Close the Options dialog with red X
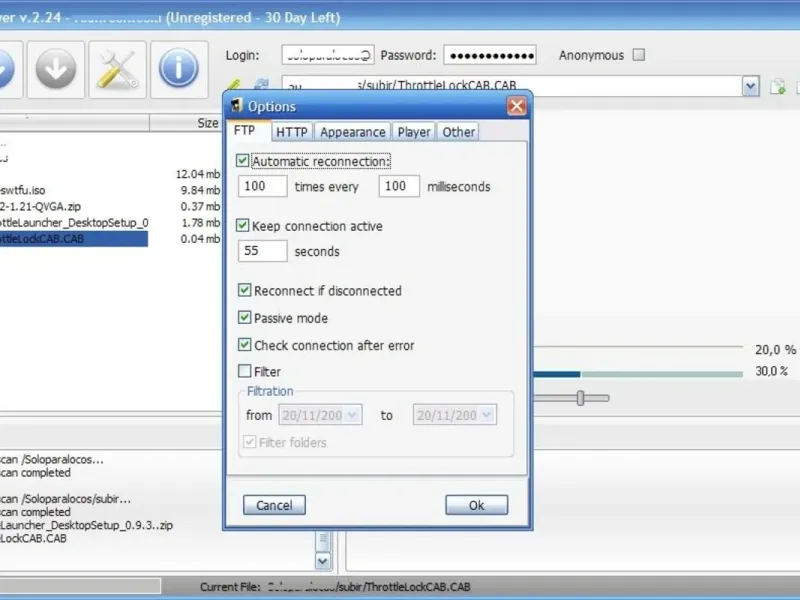This screenshot has width=800, height=600. (x=516, y=106)
